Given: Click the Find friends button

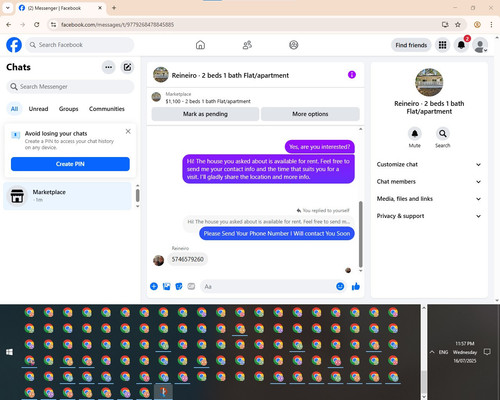Looking at the screenshot, I should point(411,45).
